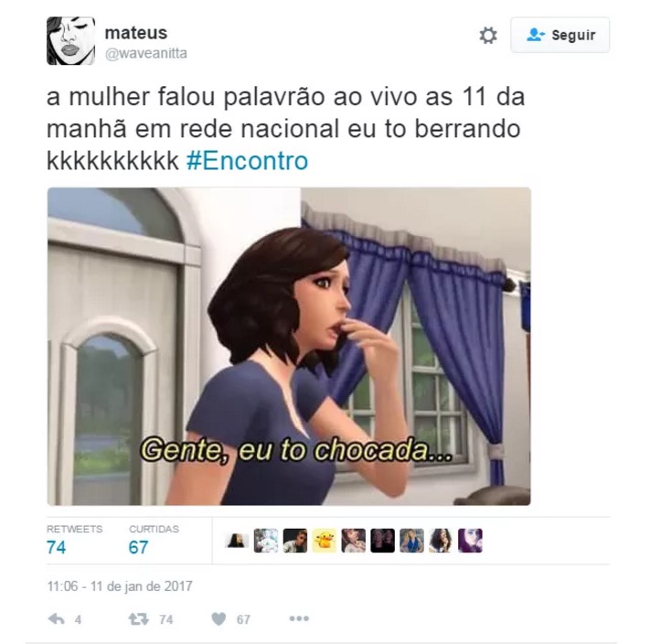
Task: Open the three-dots more options menu
Action: pyautogui.click(x=299, y=618)
